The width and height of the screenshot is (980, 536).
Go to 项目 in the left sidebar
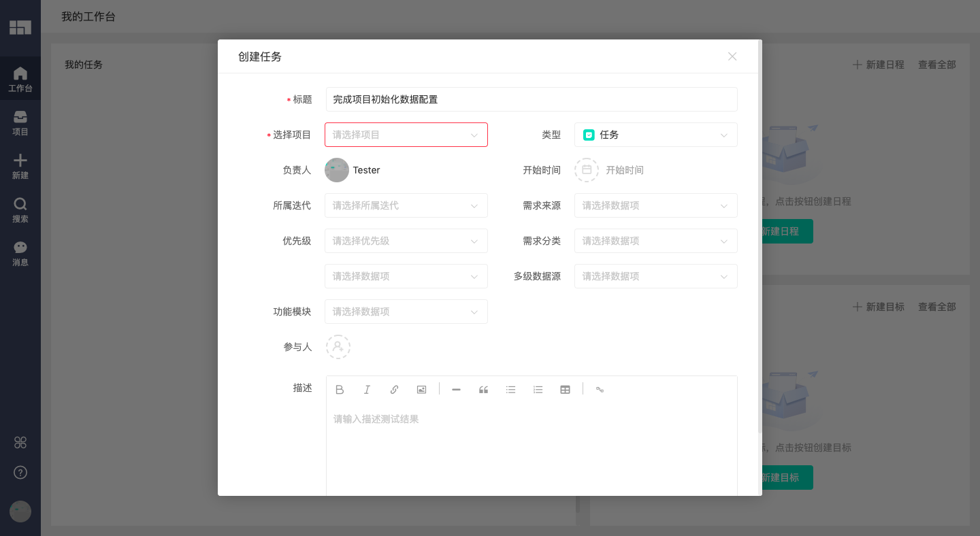point(20,123)
